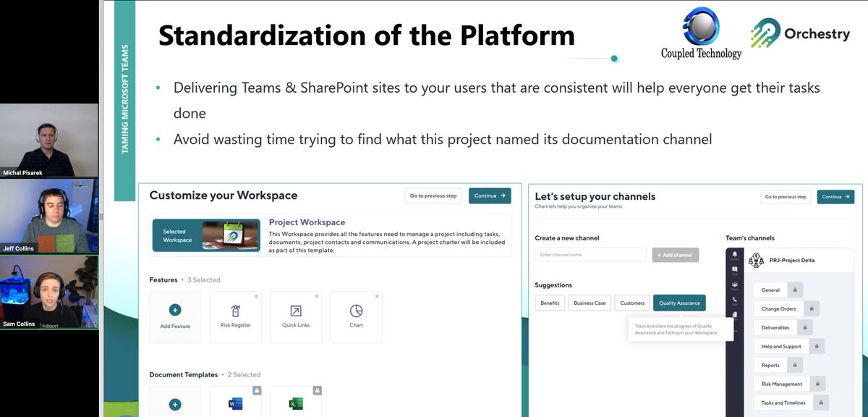The image size is (868, 417).
Task: Click the lock beside Change Orders channel
Action: (x=811, y=308)
